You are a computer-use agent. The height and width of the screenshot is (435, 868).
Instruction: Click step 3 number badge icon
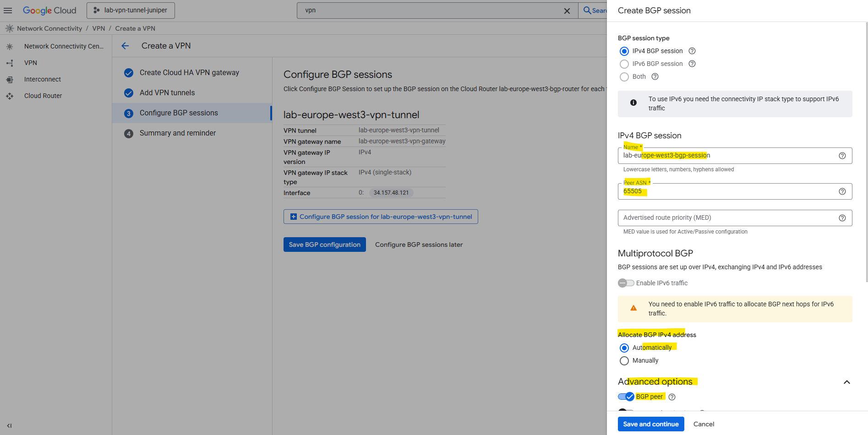tap(129, 114)
